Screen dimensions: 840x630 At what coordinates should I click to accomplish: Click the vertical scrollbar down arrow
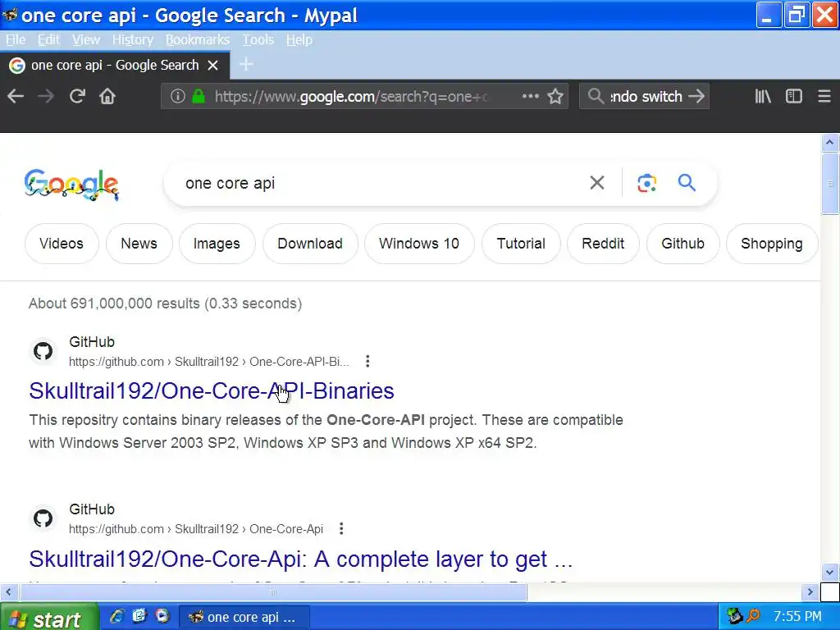click(830, 572)
